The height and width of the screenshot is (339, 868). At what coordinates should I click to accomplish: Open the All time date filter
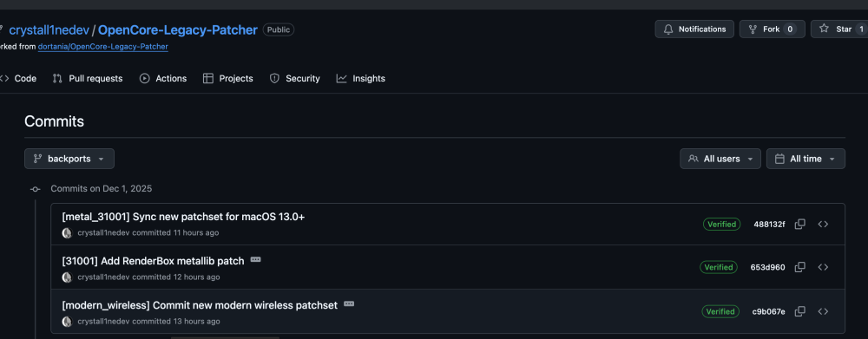click(806, 159)
